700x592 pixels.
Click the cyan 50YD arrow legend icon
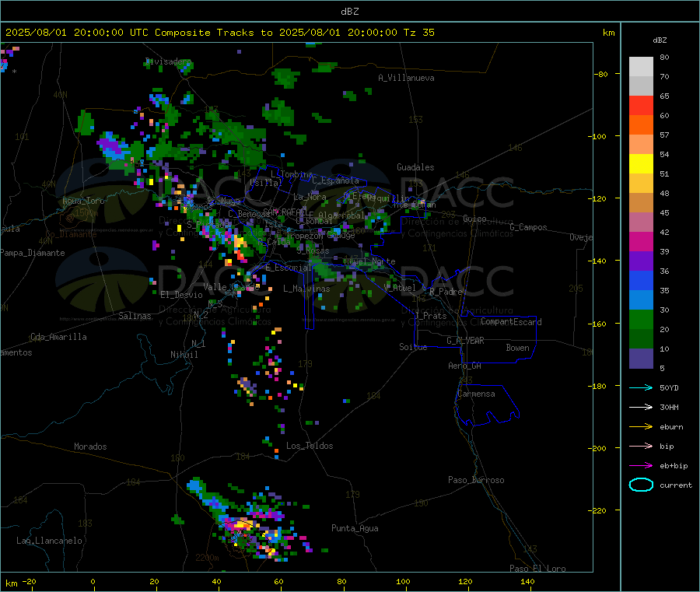point(641,387)
